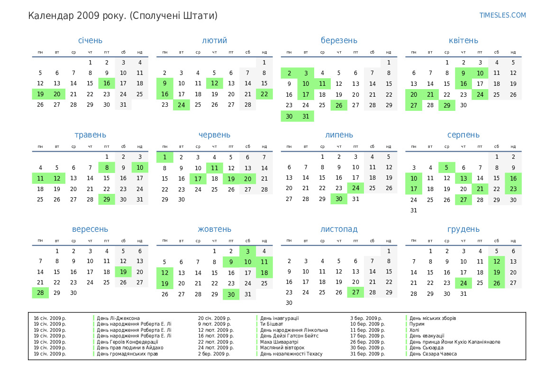Click highlighted 22 in лютий
Image resolution: width=554 pixels, height=392 pixels.
click(x=264, y=94)
